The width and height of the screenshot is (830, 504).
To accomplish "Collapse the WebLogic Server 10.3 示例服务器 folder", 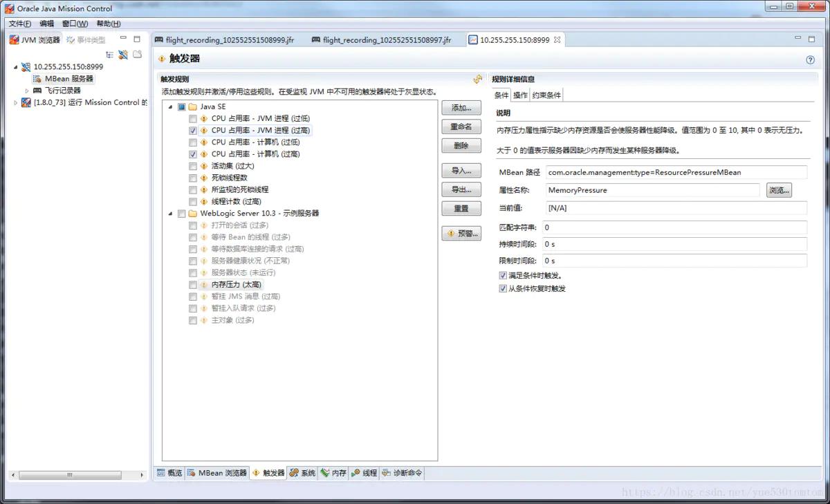I will click(x=169, y=213).
